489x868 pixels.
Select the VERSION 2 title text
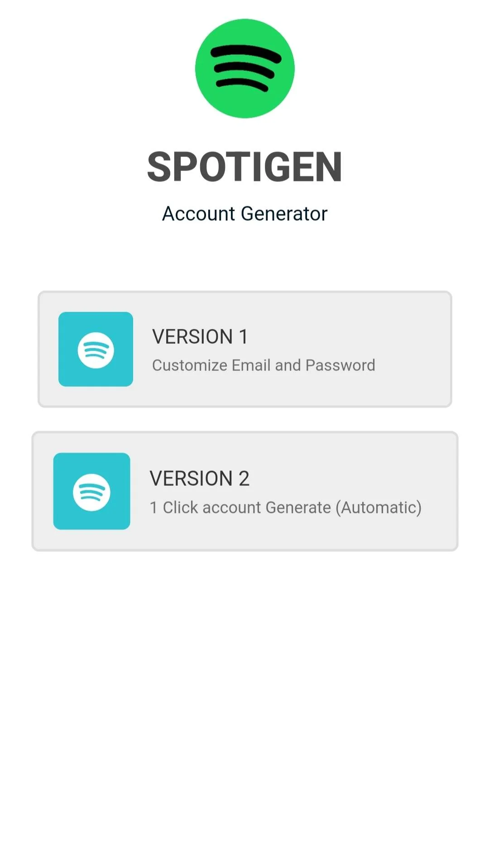point(200,479)
